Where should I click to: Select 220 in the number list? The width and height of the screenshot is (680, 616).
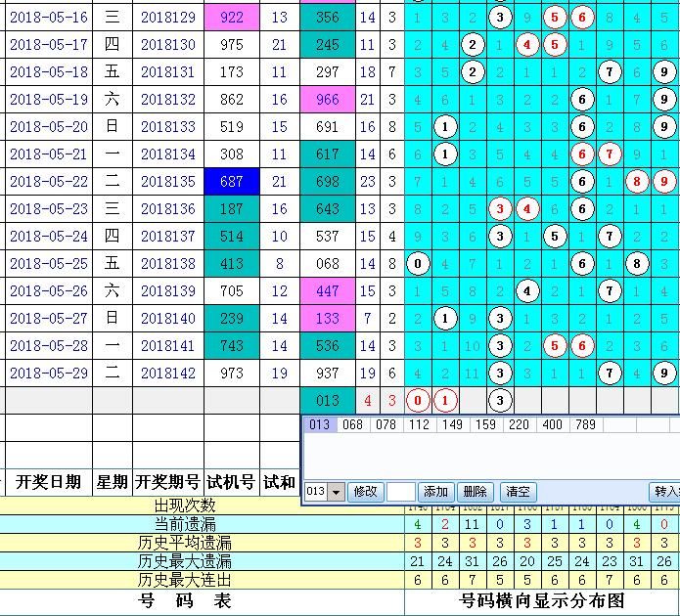click(x=519, y=424)
